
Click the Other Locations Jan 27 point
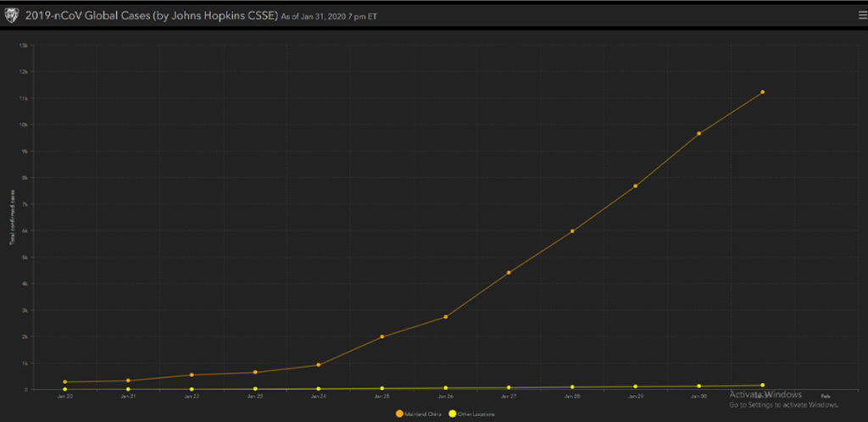[x=509, y=388]
